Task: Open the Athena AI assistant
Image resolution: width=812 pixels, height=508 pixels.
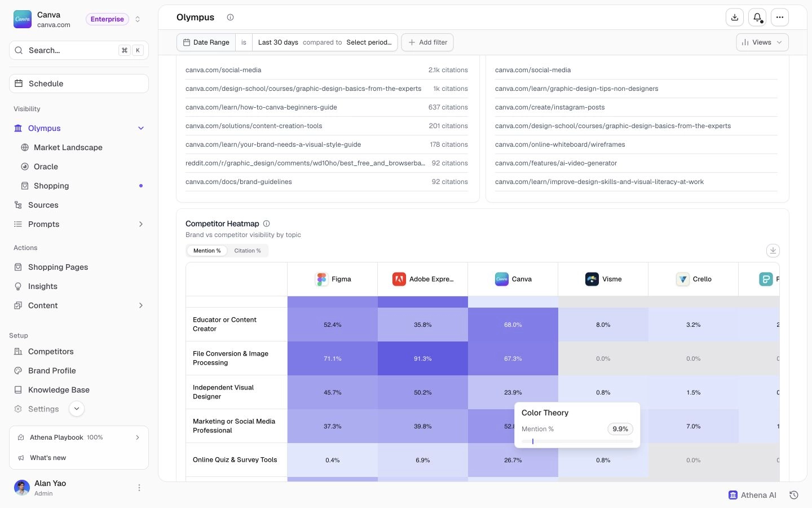Action: pyautogui.click(x=752, y=495)
